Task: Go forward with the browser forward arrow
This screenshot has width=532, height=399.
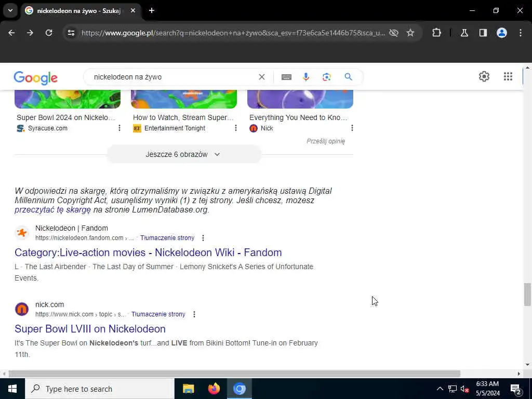Action: 30,33
